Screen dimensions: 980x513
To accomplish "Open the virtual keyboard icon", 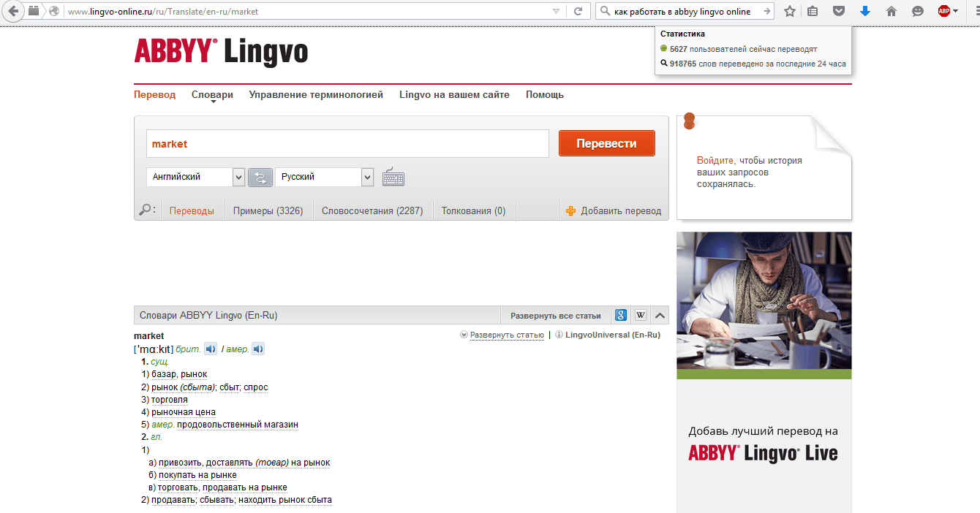I will pyautogui.click(x=393, y=178).
